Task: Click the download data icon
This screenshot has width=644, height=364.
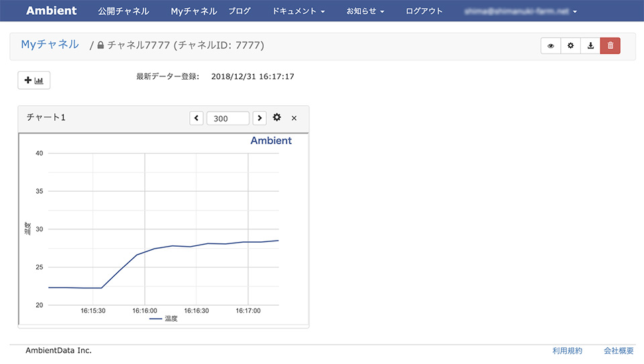Action: point(590,46)
